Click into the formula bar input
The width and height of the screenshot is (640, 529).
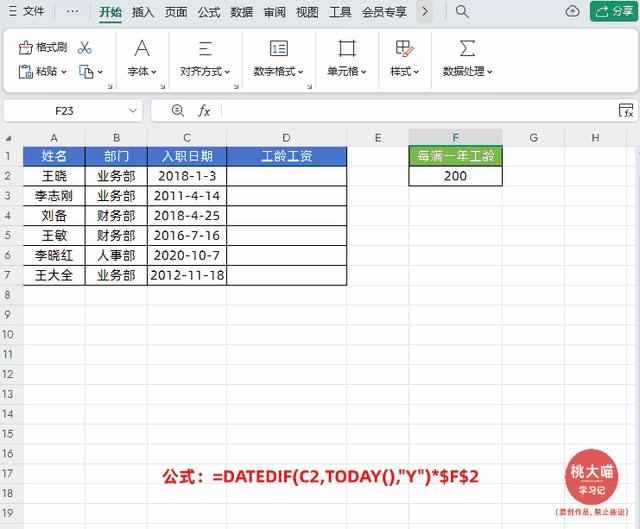(x=418, y=111)
